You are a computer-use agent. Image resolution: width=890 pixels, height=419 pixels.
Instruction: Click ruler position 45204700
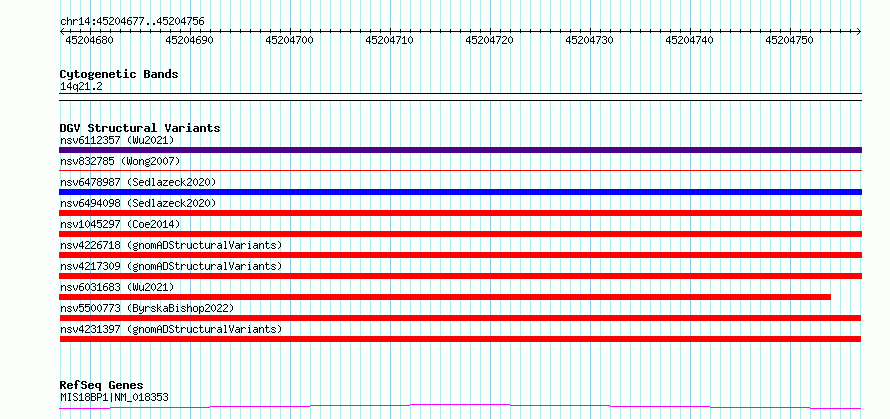coord(289,40)
